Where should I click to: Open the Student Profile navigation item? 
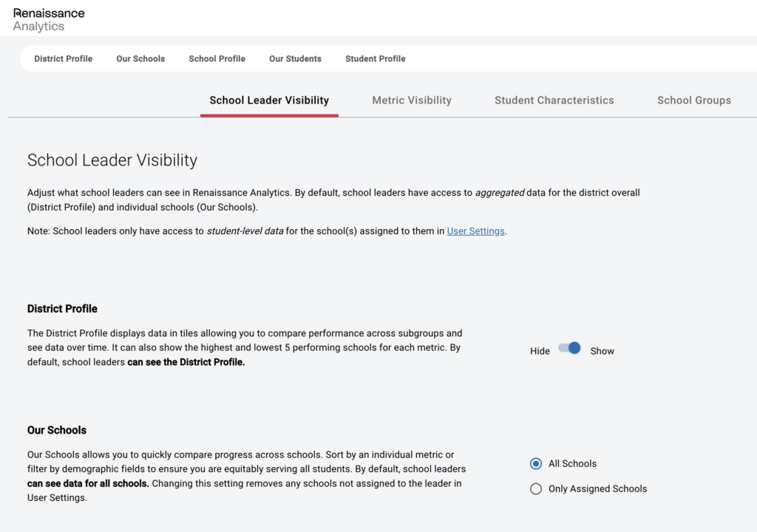[x=375, y=59]
